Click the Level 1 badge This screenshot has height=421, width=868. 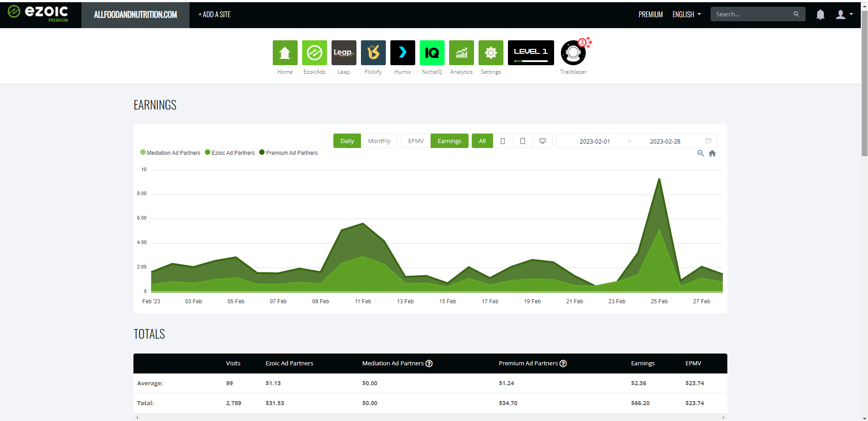click(x=531, y=53)
